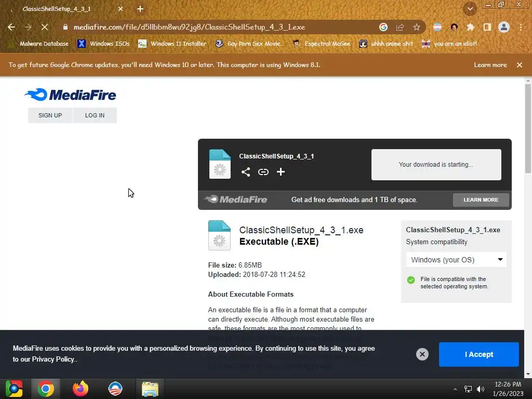Open the Obama logo taskbar app
Image resolution: width=532 pixels, height=399 pixels.
point(115,389)
